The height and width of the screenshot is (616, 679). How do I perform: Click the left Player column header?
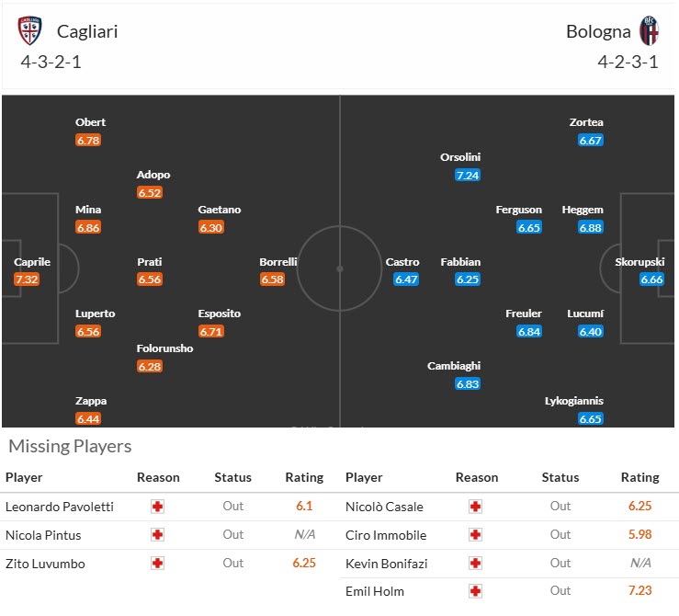24,477
